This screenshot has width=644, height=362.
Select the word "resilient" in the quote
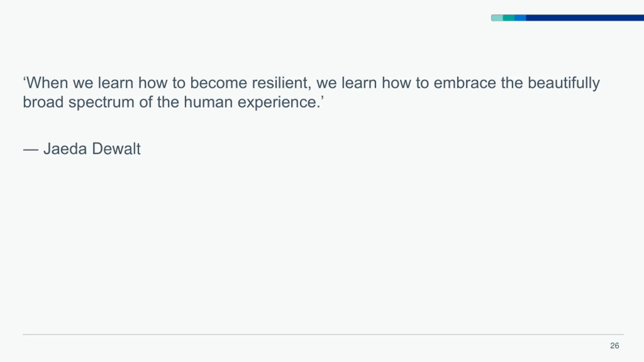[x=281, y=83]
